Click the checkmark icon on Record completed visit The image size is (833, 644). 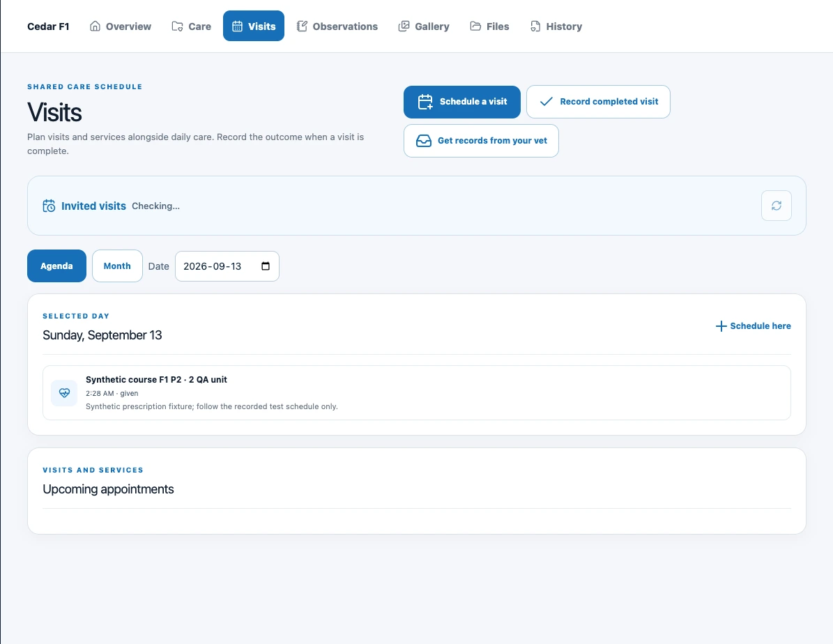pyautogui.click(x=546, y=102)
